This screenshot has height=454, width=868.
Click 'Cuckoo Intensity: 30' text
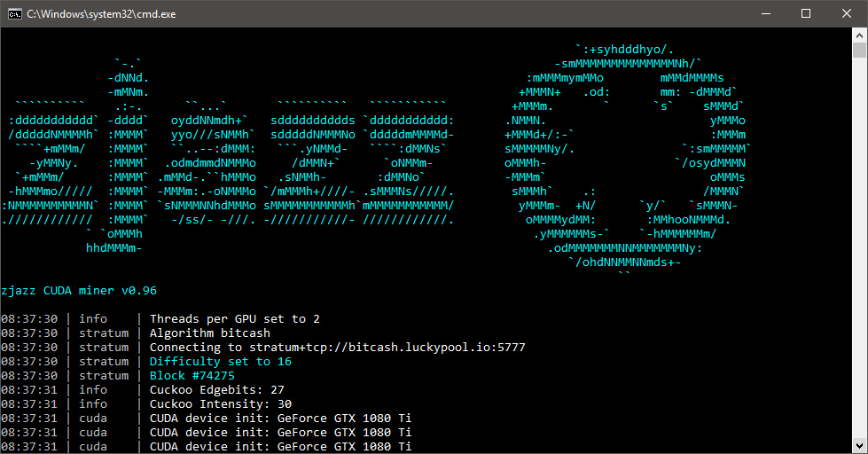[x=220, y=404]
